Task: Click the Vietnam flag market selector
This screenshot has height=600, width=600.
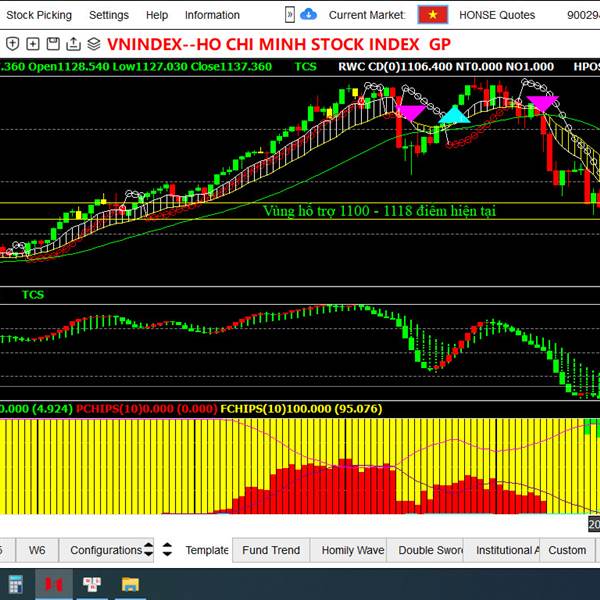Action: coord(433,15)
